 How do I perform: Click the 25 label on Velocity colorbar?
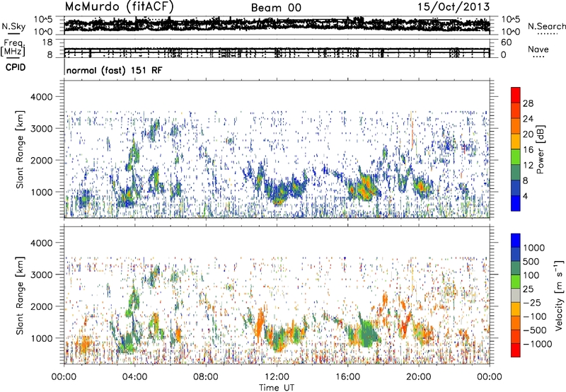529,289
